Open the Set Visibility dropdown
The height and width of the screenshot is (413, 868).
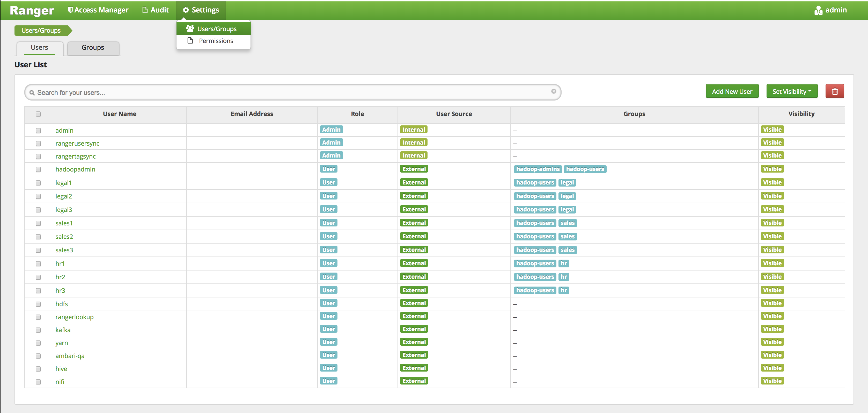point(792,91)
